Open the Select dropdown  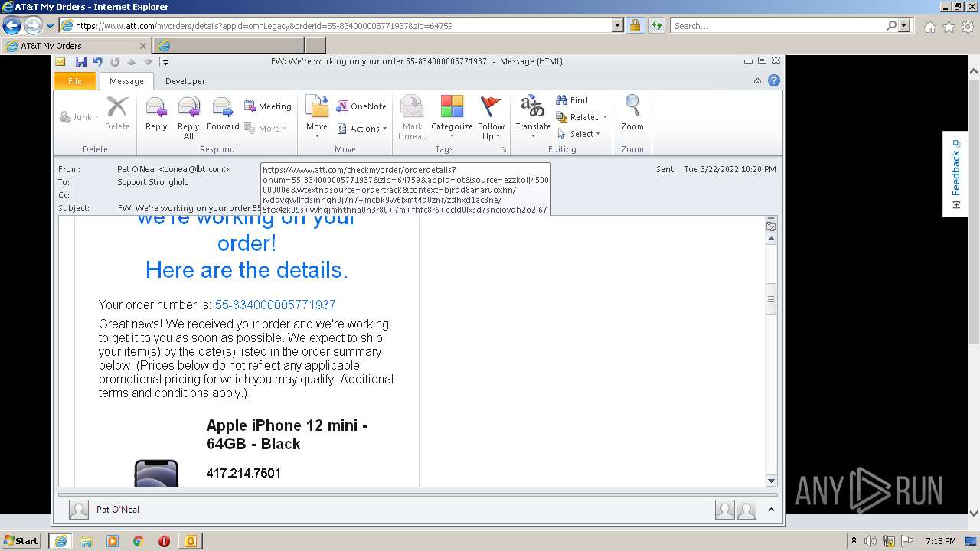580,134
